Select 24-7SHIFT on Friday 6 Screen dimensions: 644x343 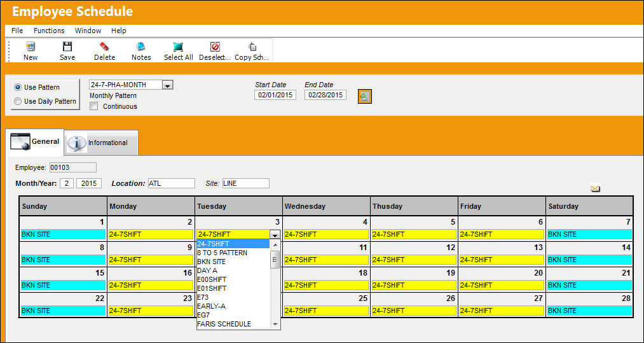pyautogui.click(x=502, y=234)
